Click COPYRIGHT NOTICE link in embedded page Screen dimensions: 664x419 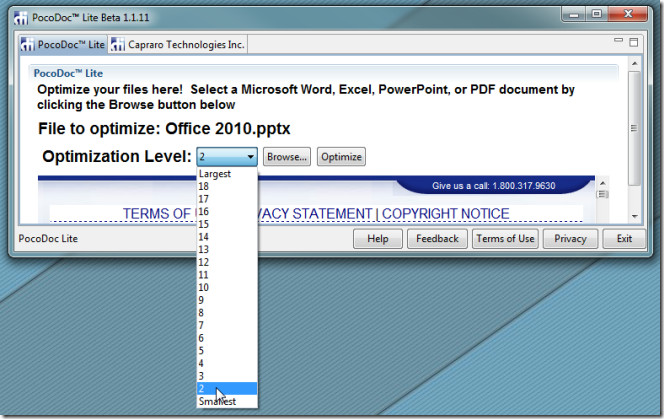(x=445, y=214)
